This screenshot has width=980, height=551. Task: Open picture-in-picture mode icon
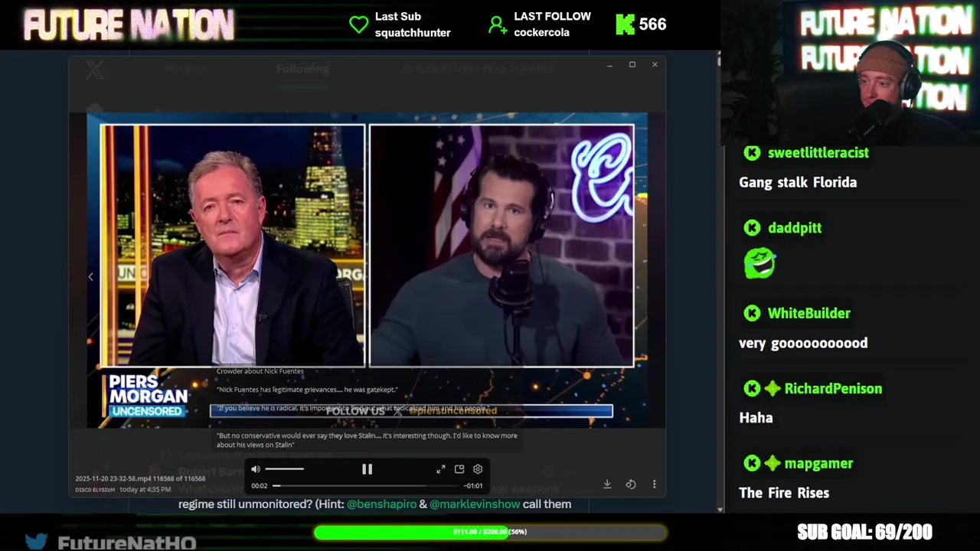click(x=459, y=469)
